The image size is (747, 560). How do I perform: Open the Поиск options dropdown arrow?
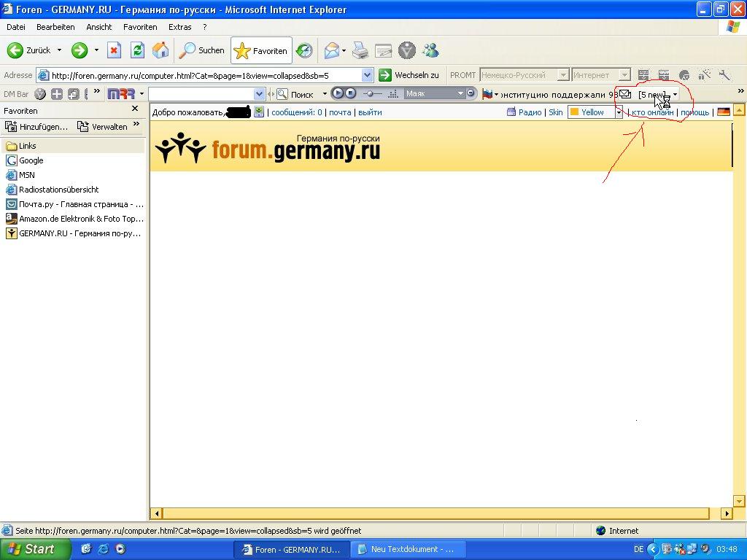tap(325, 94)
